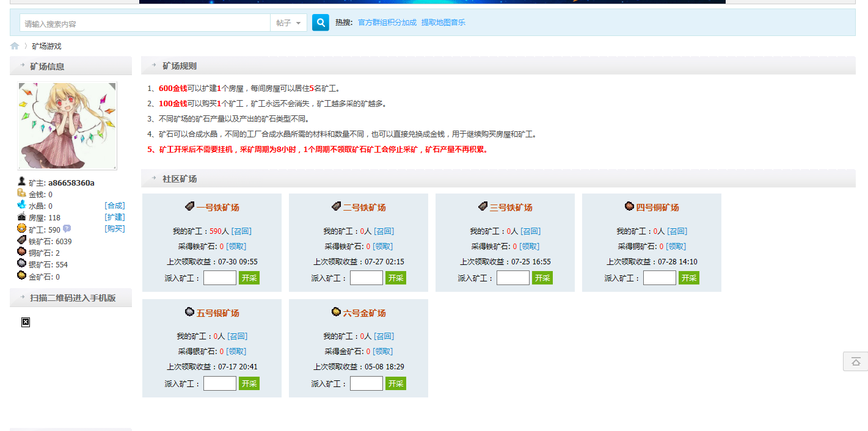Screen dimensions: 868x431
Task: Click the question mark bubble beside 矿工 count
Action: 67,226
